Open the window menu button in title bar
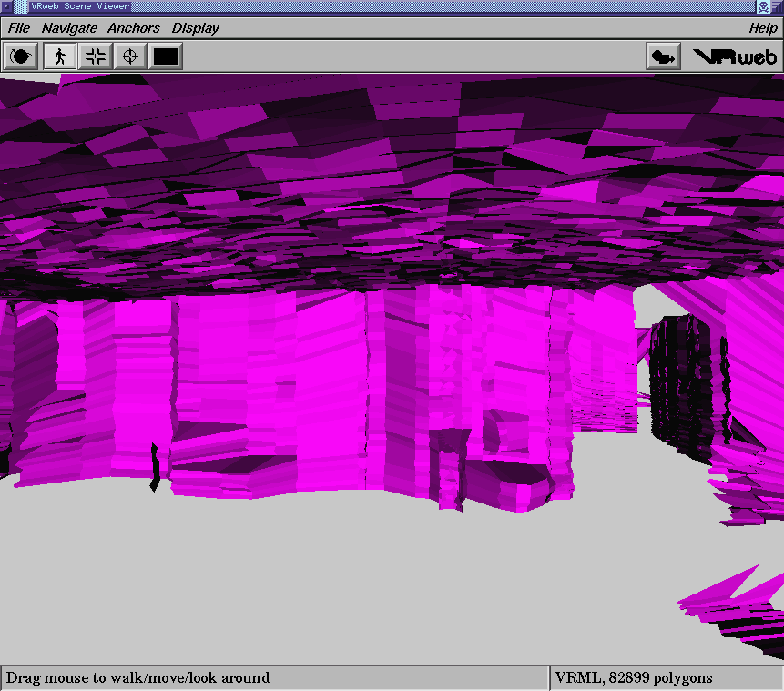The image size is (784, 691). click(x=6, y=6)
